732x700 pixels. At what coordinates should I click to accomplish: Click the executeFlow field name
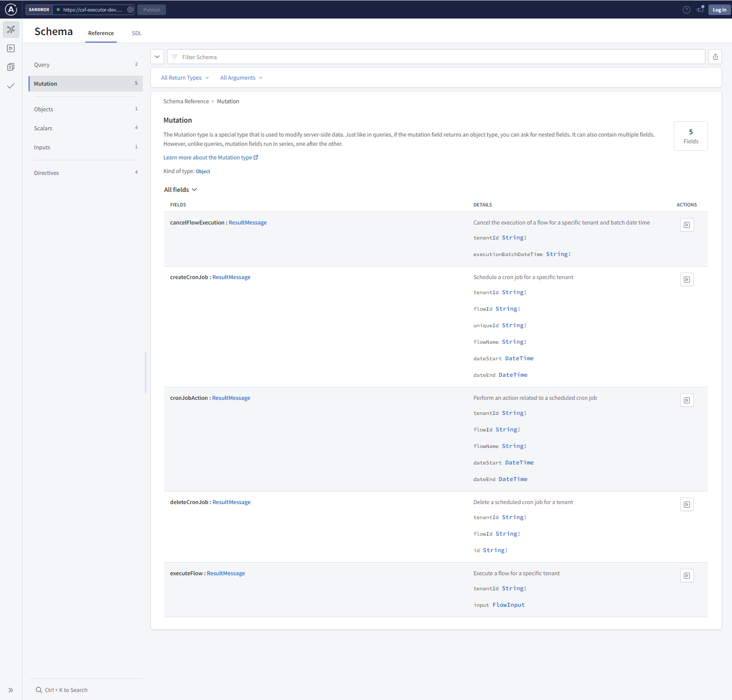187,573
